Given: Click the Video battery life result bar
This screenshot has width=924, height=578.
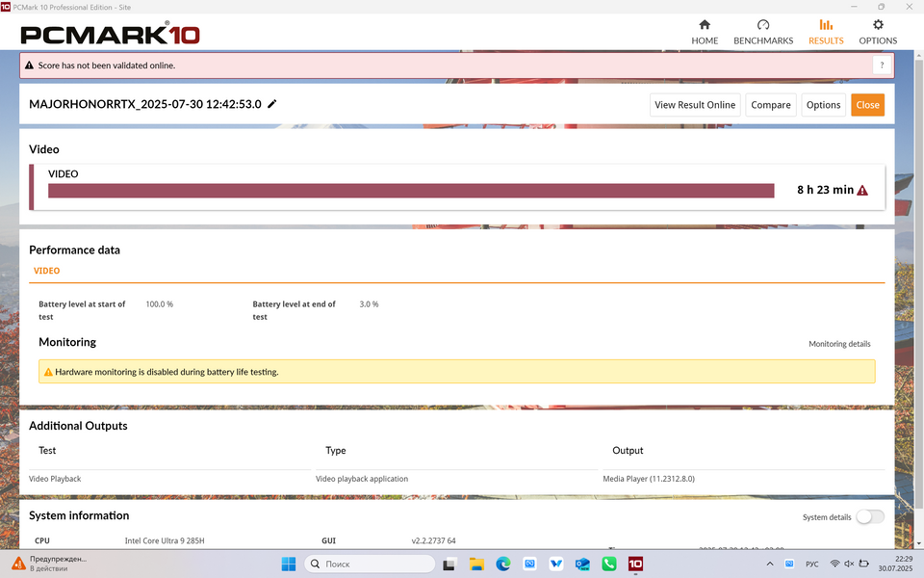Looking at the screenshot, I should pos(411,191).
